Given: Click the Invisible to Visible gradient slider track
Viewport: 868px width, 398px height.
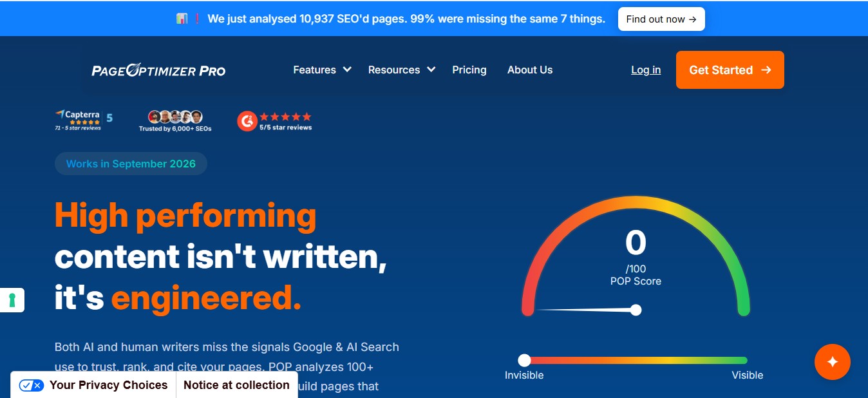Looking at the screenshot, I should [x=636, y=360].
